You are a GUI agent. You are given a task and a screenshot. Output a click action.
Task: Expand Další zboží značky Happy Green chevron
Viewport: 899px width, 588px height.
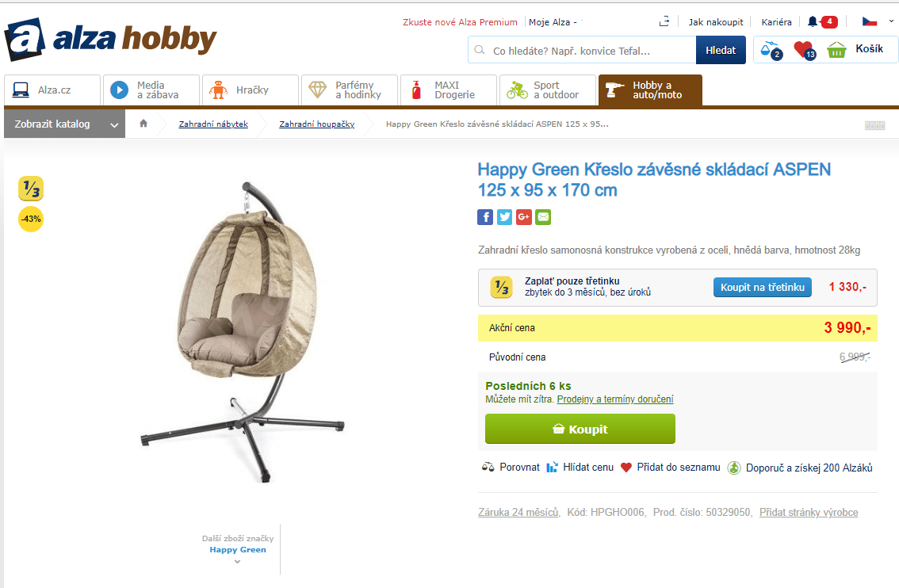tap(237, 562)
